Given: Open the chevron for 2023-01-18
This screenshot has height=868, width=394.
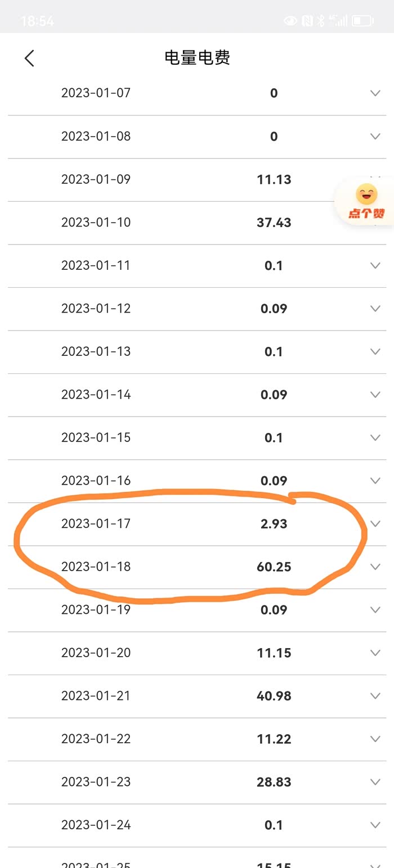Looking at the screenshot, I should pyautogui.click(x=375, y=567).
